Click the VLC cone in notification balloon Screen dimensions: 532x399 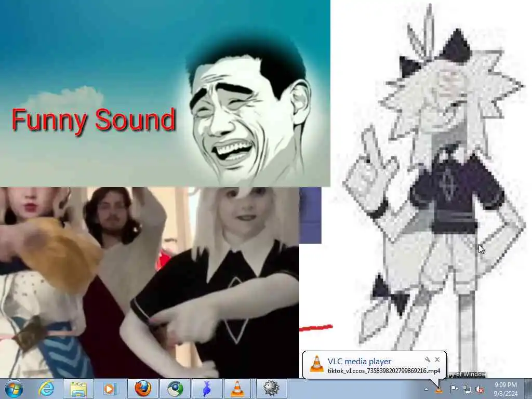316,364
